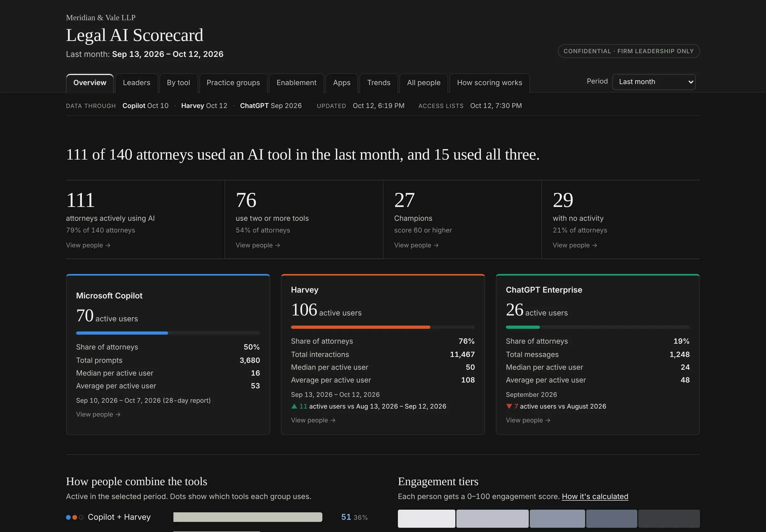This screenshot has width=766, height=532.
Task: View people on the Microsoft Copilot card
Action: click(98, 414)
